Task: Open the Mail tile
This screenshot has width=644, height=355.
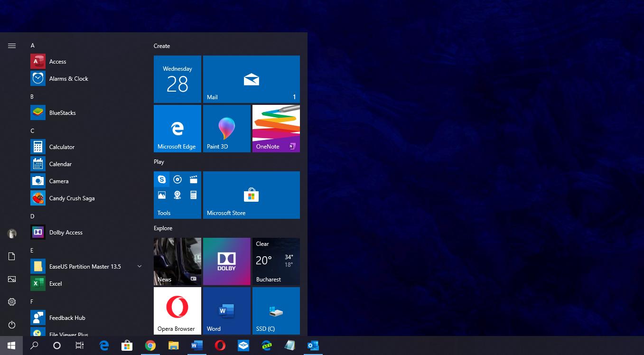Action: (252, 79)
